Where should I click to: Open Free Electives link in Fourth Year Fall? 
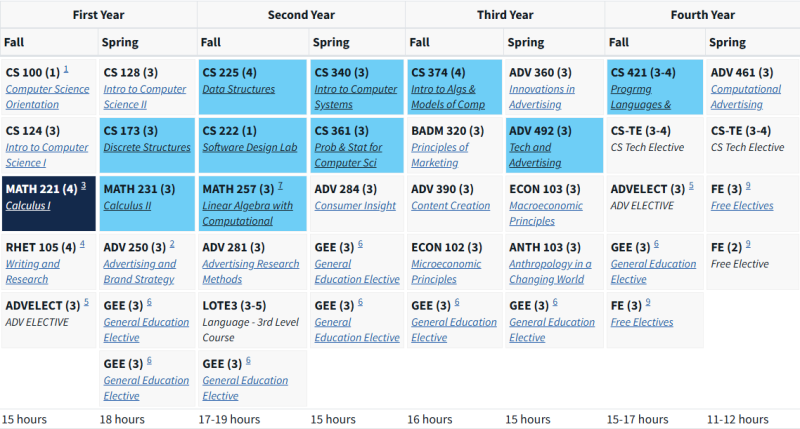point(642,322)
